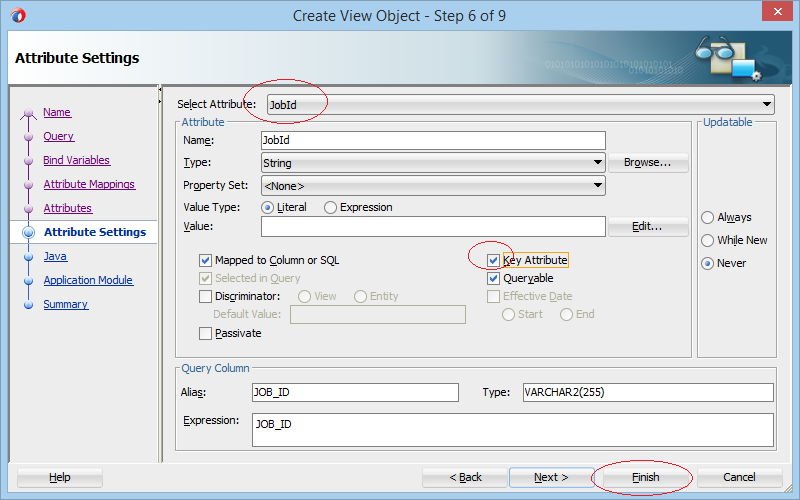Image resolution: width=800 pixels, height=500 pixels.
Task: Click the Next button
Action: point(552,478)
